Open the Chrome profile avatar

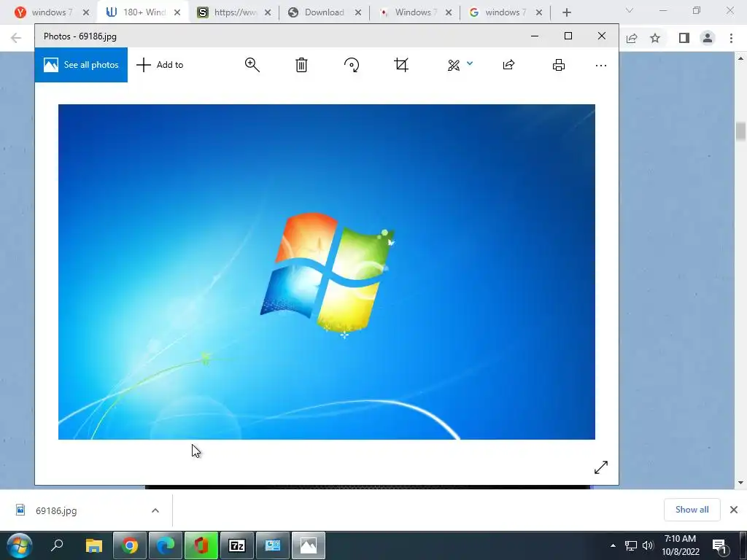click(708, 38)
